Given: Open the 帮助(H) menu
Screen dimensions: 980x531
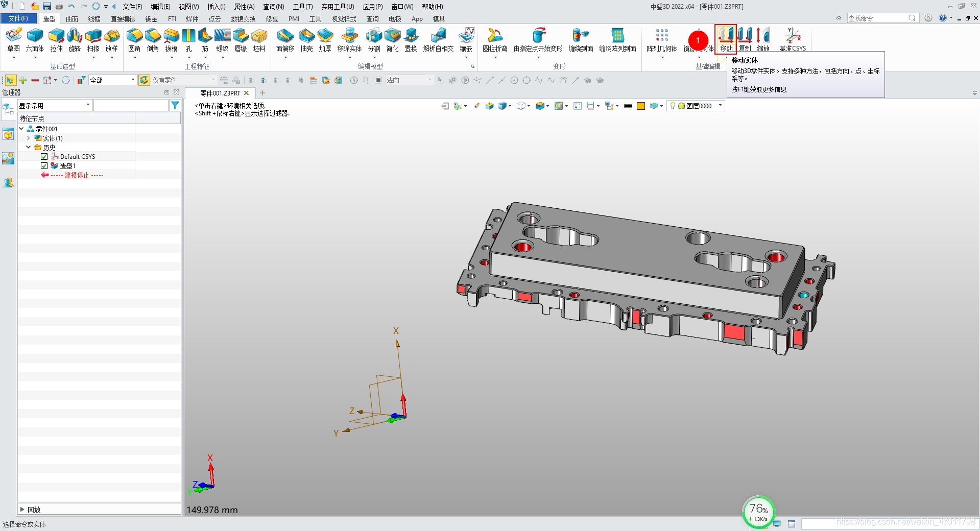Looking at the screenshot, I should tap(432, 7).
